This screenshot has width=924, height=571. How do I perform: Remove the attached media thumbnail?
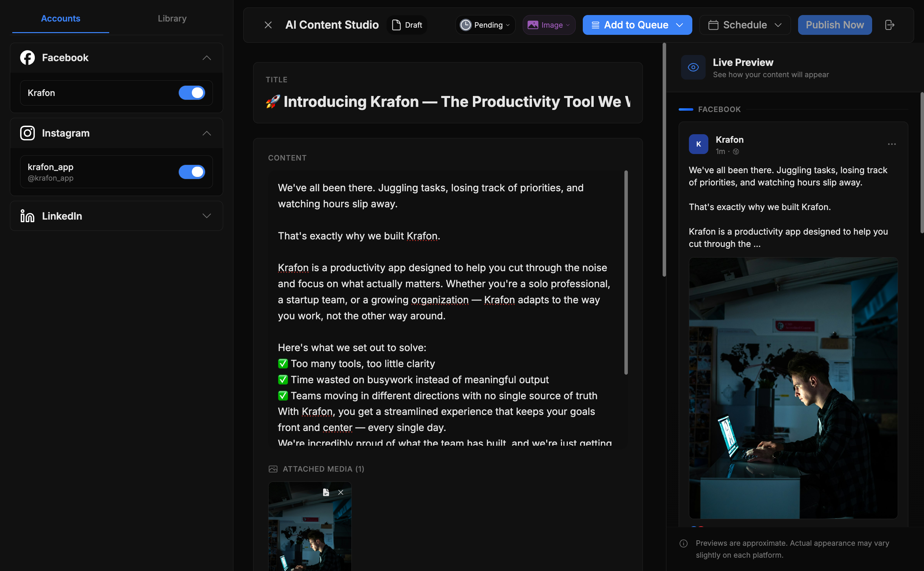pyautogui.click(x=341, y=492)
